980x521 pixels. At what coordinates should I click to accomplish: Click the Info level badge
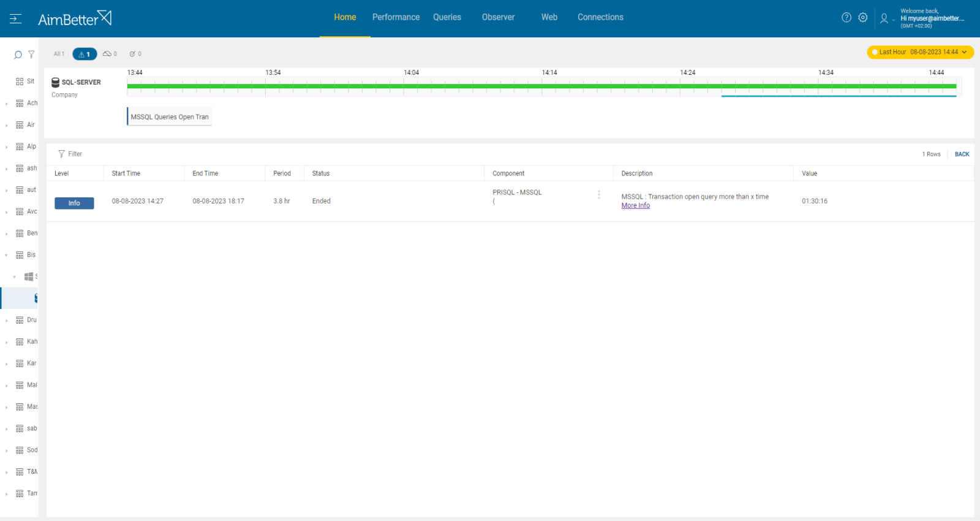coord(74,203)
